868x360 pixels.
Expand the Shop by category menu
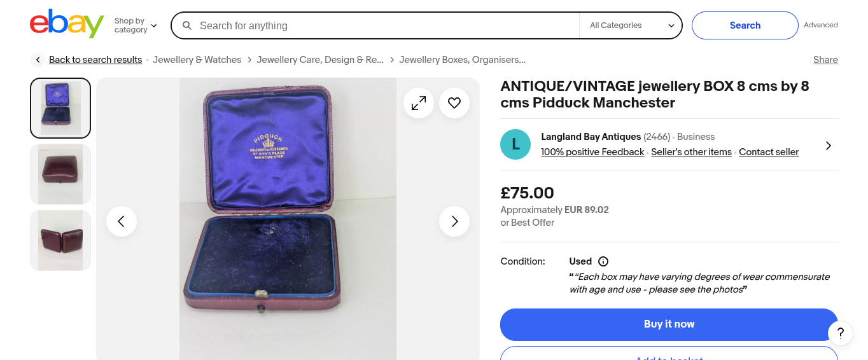136,25
